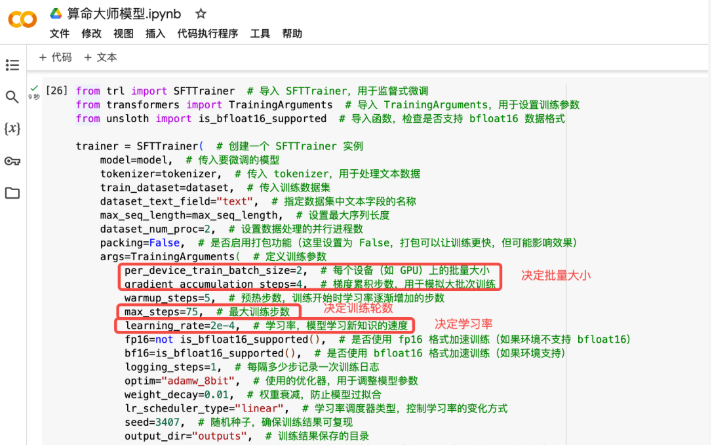Click the comment '# 最大训练步数'
711x445 pixels.
coord(253,312)
